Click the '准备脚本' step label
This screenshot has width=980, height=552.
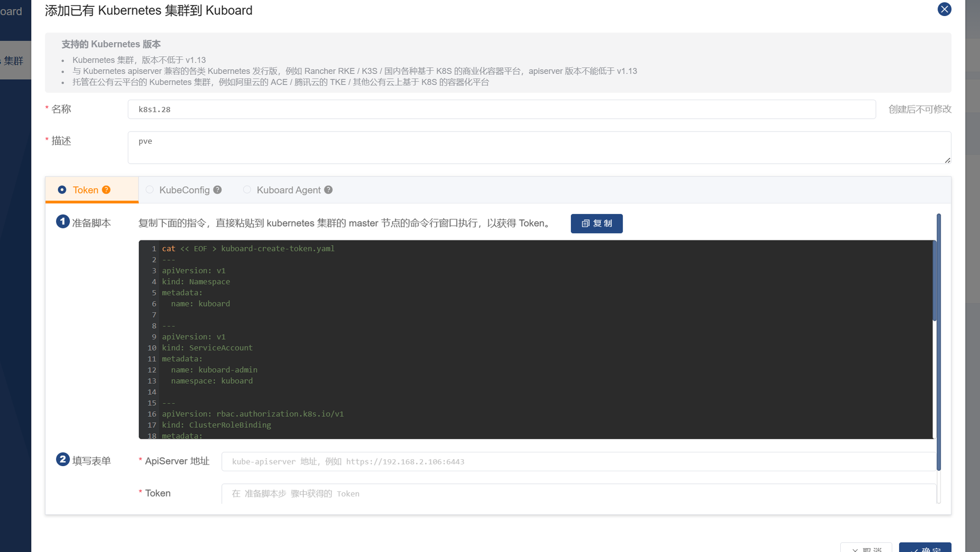pyautogui.click(x=92, y=223)
